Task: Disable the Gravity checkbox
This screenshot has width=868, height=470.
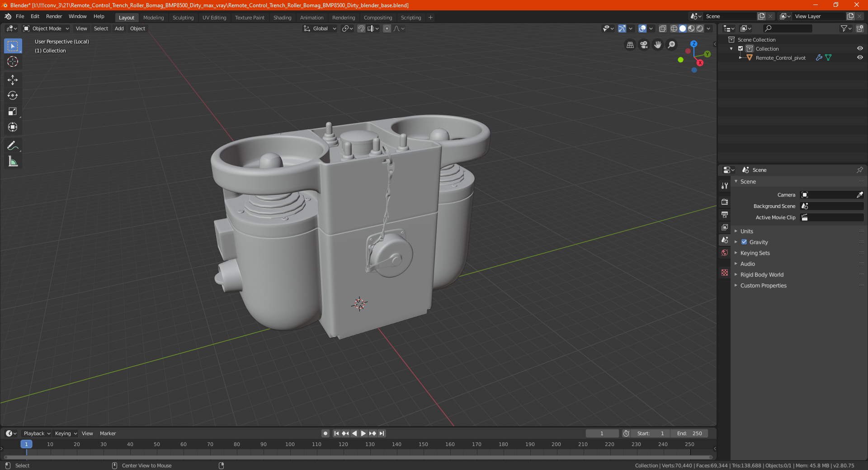Action: [x=744, y=242]
